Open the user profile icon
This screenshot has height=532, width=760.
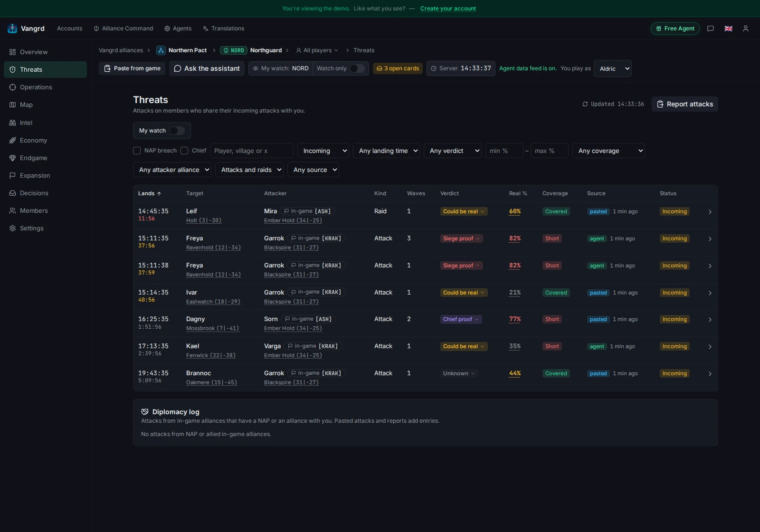[746, 28]
